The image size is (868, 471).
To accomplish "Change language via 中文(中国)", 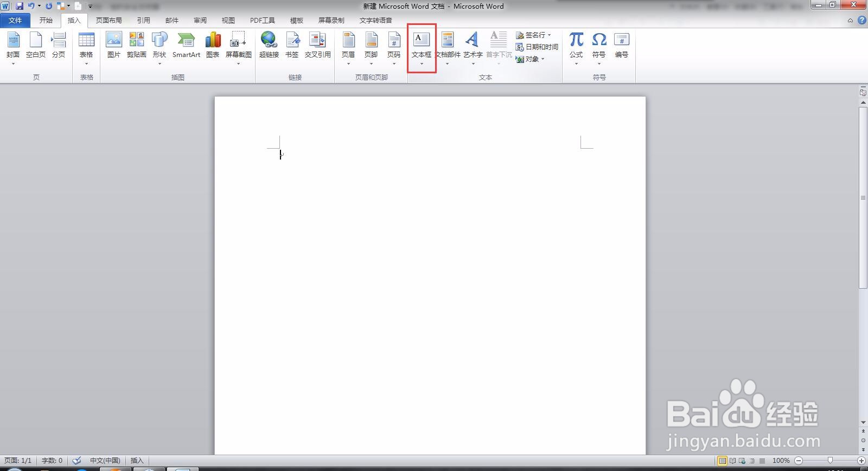I will coord(105,460).
